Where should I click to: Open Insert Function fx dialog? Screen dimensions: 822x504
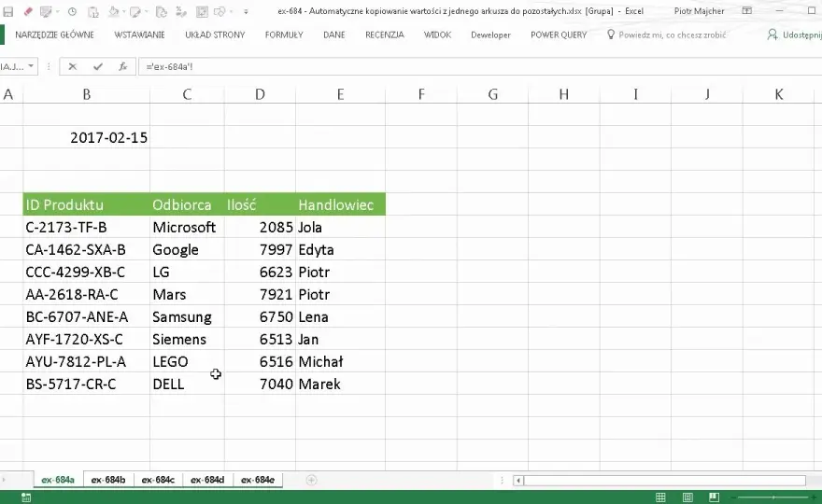[x=122, y=66]
